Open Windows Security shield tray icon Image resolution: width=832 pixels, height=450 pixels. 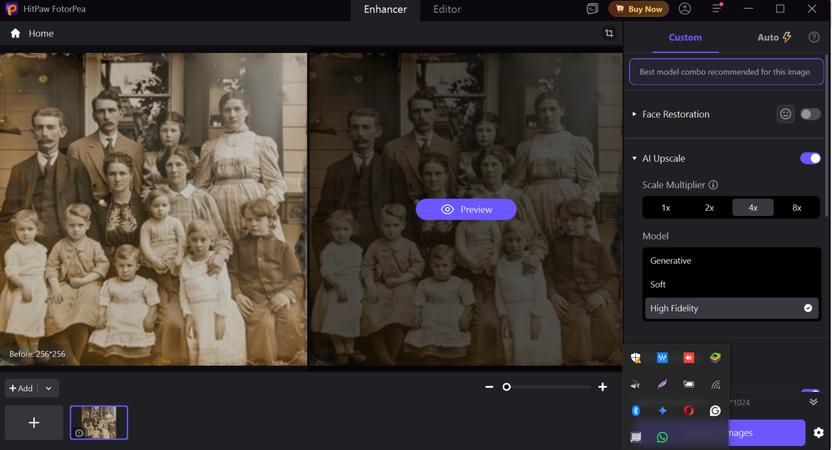click(636, 358)
